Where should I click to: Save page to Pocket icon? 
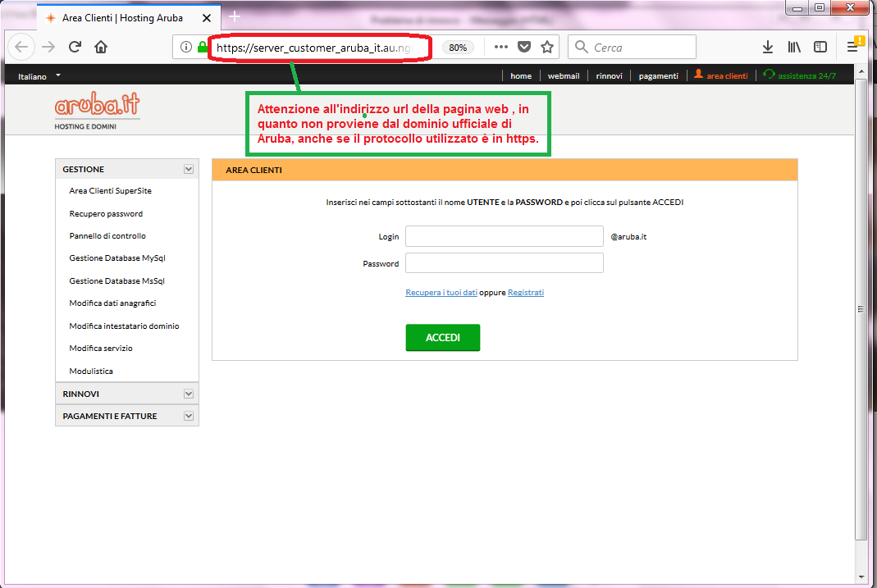524,47
